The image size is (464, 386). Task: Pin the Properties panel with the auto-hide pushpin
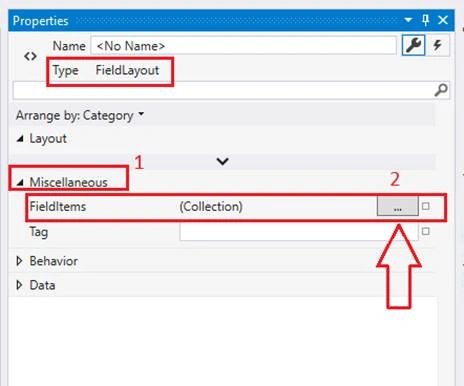[x=426, y=20]
